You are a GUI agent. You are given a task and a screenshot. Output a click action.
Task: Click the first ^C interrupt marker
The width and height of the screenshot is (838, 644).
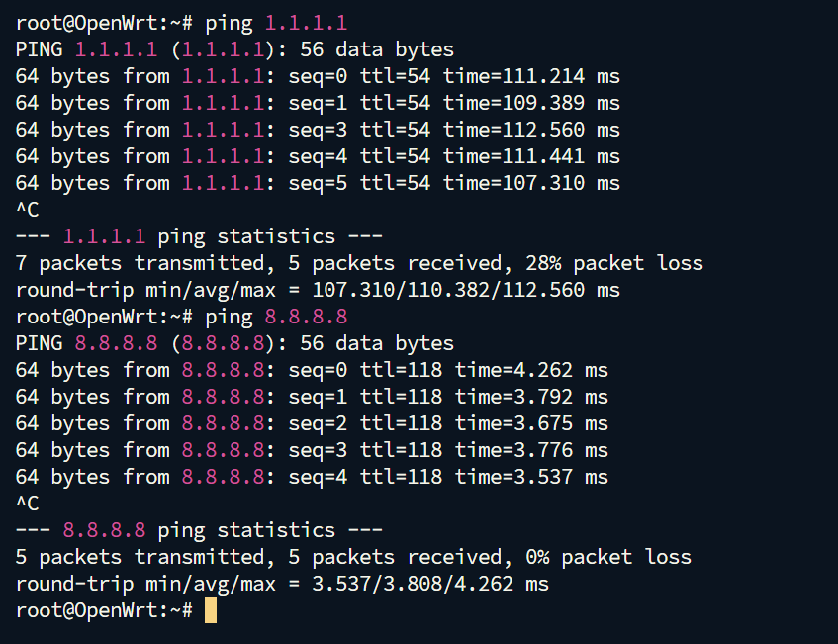pos(28,210)
